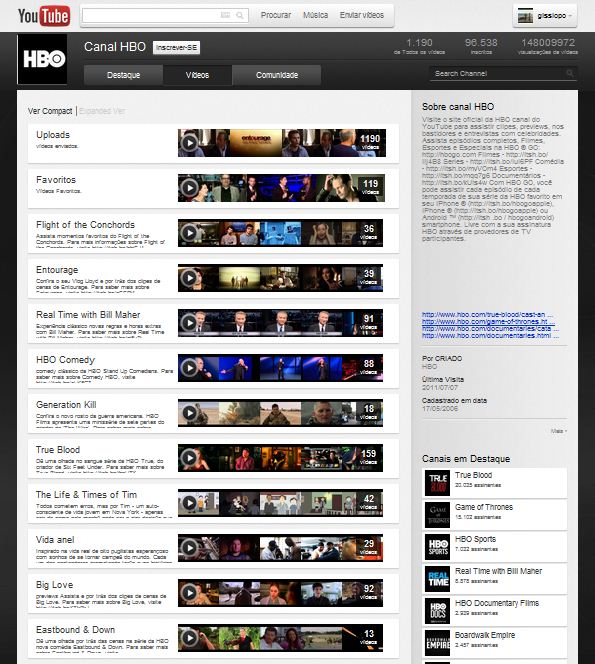
Task: Play the Eastbound & Down playlist
Action: click(x=189, y=638)
